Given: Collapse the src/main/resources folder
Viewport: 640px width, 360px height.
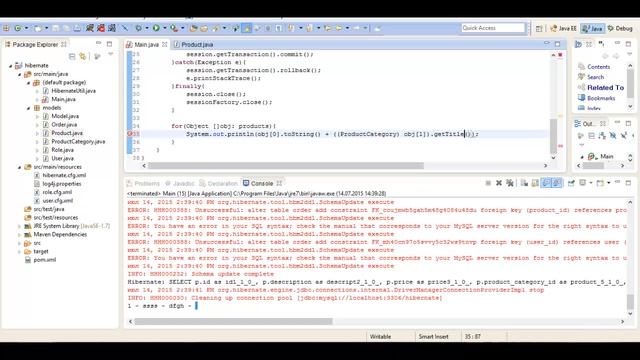Looking at the screenshot, I should click(x=20, y=167).
